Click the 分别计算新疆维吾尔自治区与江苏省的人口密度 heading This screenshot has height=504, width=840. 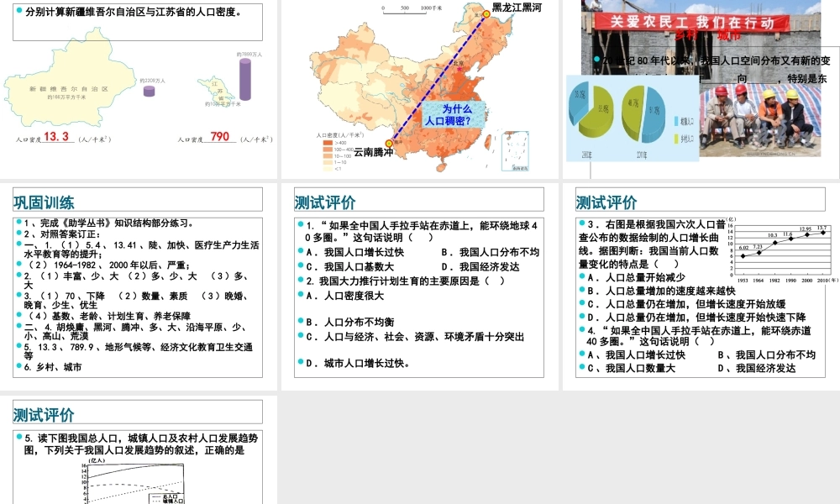click(x=134, y=12)
